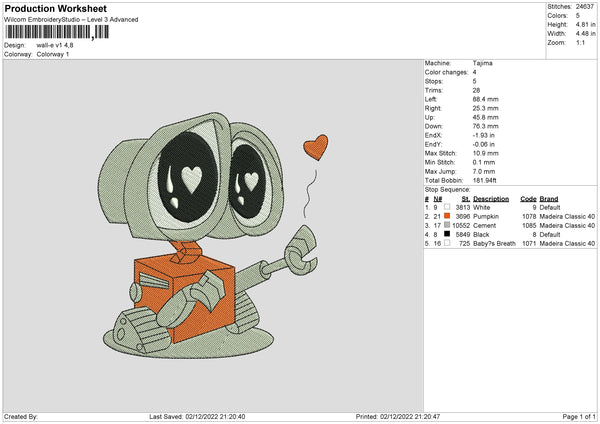Click the Up value 45.8 mm

pos(486,117)
